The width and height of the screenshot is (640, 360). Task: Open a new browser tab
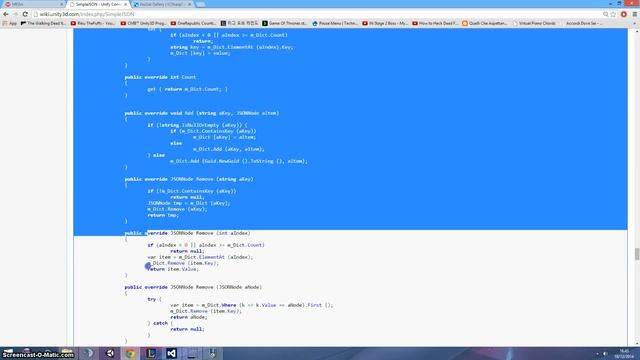(200, 4)
